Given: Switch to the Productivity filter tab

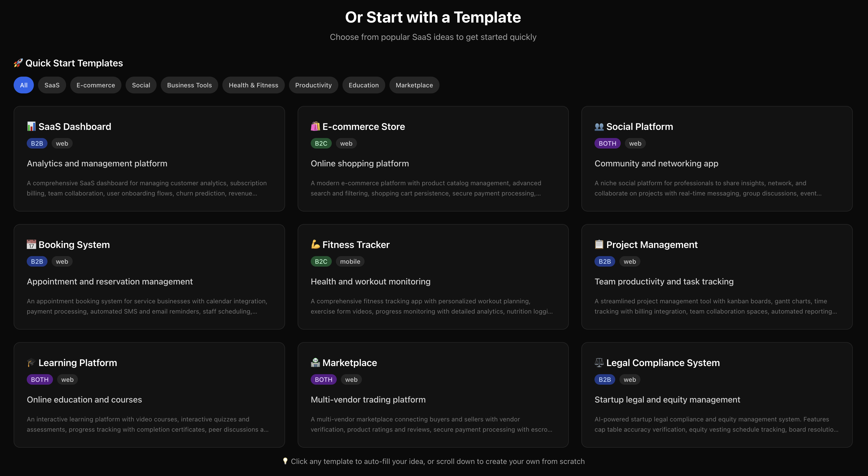Looking at the screenshot, I should [x=313, y=85].
